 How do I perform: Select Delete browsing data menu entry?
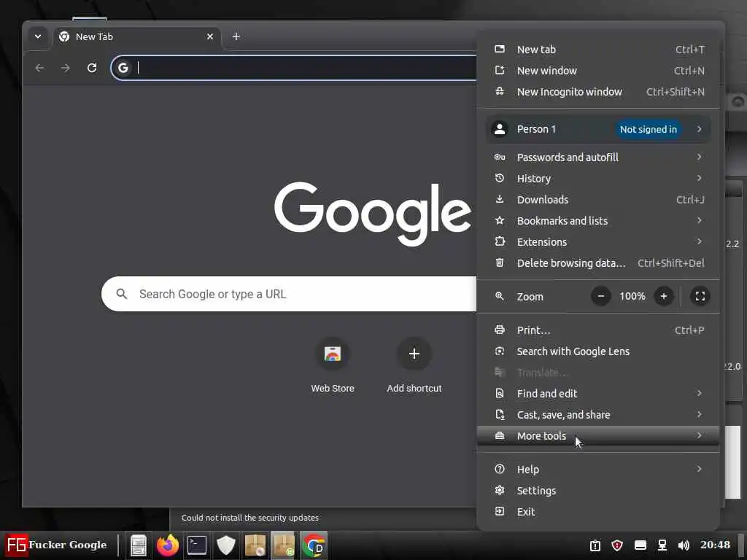(x=598, y=262)
